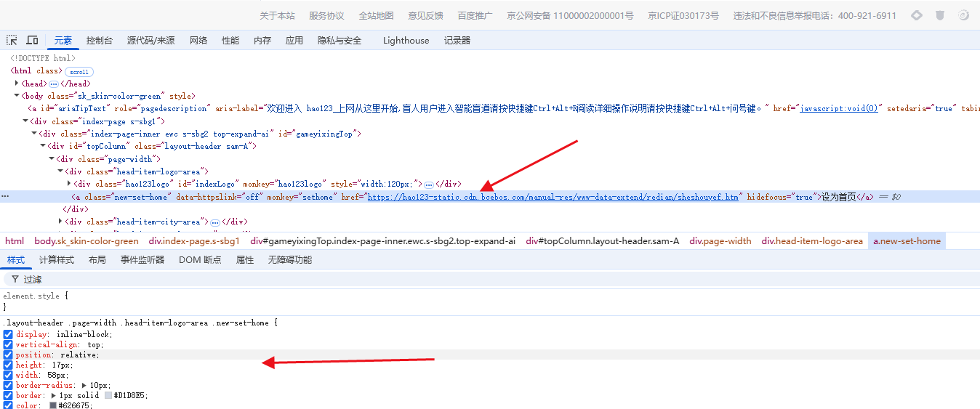This screenshot has width=980, height=409.
Task: Collapse the div gameyixingTop node
Action: 33,134
